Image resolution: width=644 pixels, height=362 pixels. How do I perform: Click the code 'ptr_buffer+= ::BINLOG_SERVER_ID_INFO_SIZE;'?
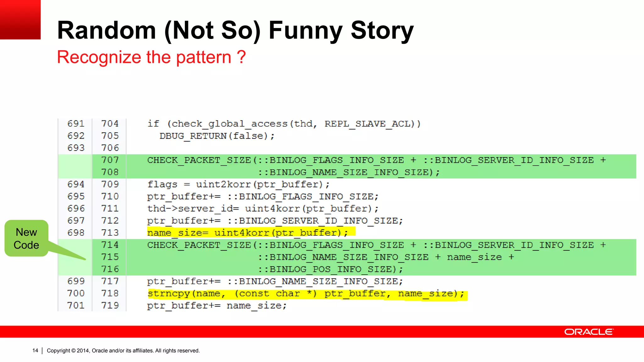coord(275,221)
